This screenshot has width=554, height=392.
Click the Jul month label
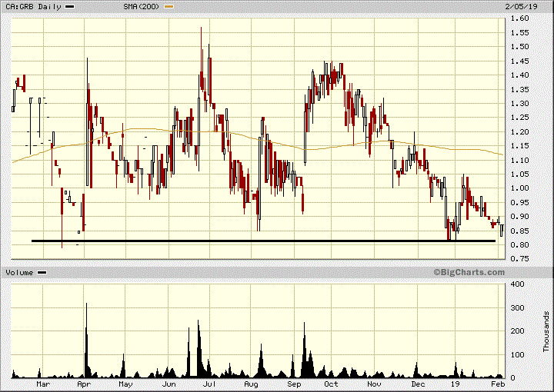(209, 384)
